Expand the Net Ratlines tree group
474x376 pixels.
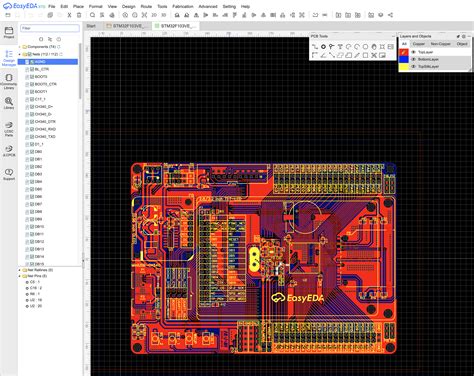coord(20,270)
